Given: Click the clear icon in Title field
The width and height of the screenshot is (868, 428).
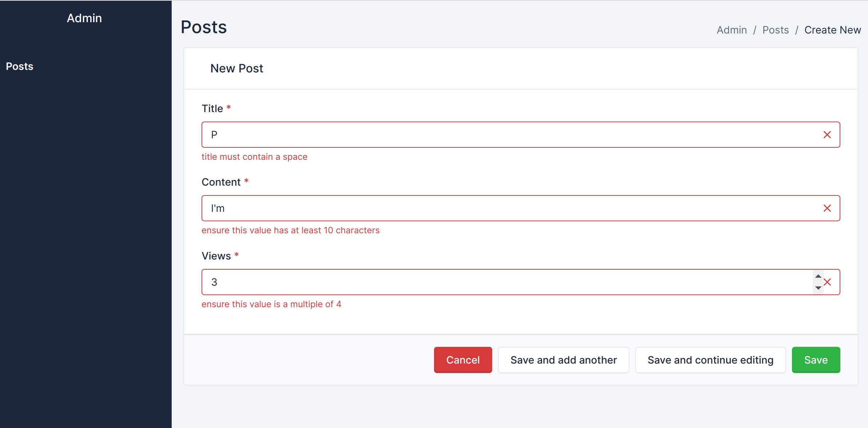Looking at the screenshot, I should 828,135.
